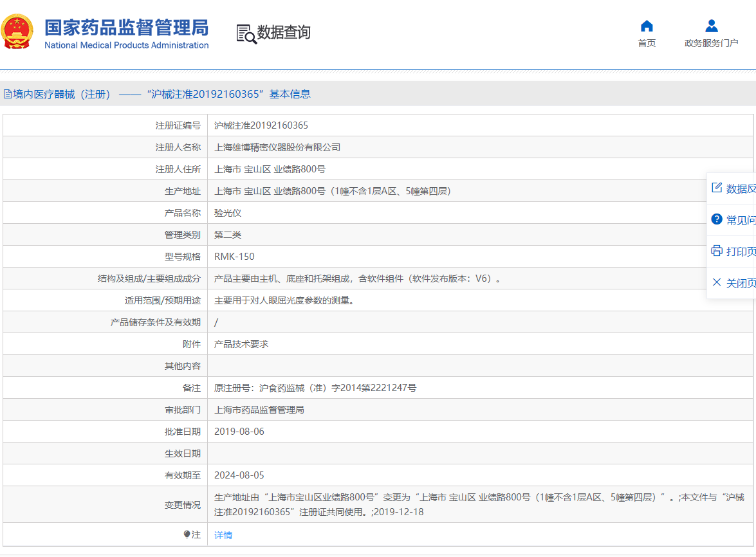Click the 关闭页面 X icon
The image size is (756, 557).
(717, 282)
